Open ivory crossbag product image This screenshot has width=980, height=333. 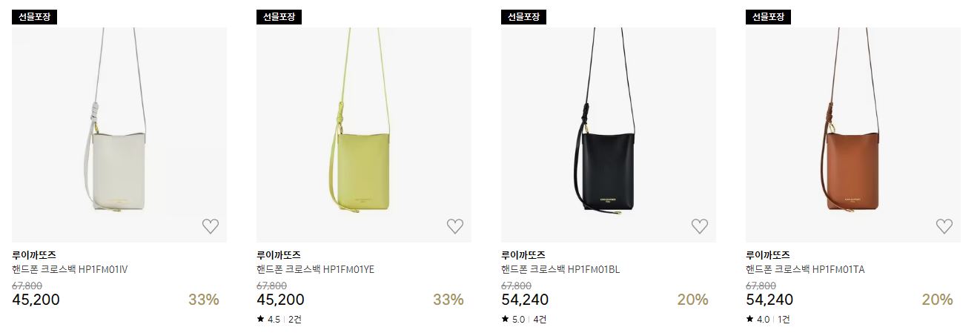pyautogui.click(x=119, y=135)
